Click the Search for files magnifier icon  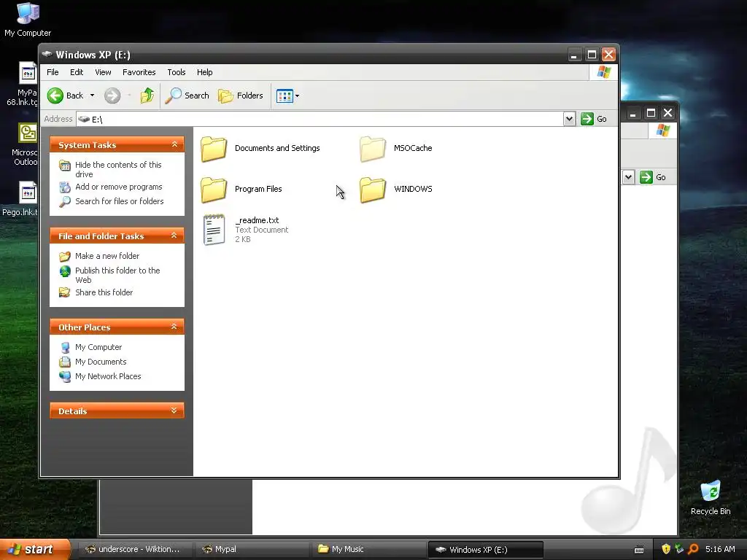click(65, 202)
